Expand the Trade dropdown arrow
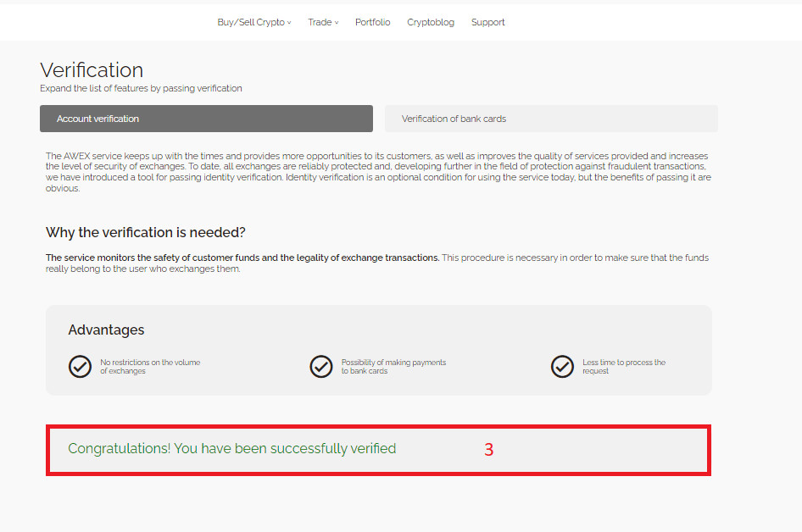 point(337,23)
